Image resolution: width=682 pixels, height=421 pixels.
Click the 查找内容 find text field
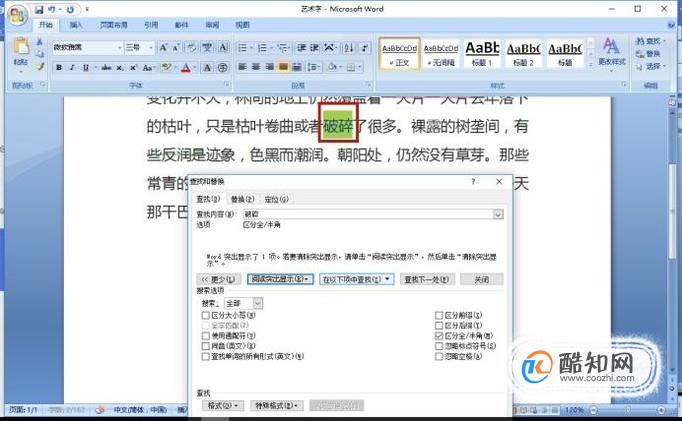coord(368,214)
